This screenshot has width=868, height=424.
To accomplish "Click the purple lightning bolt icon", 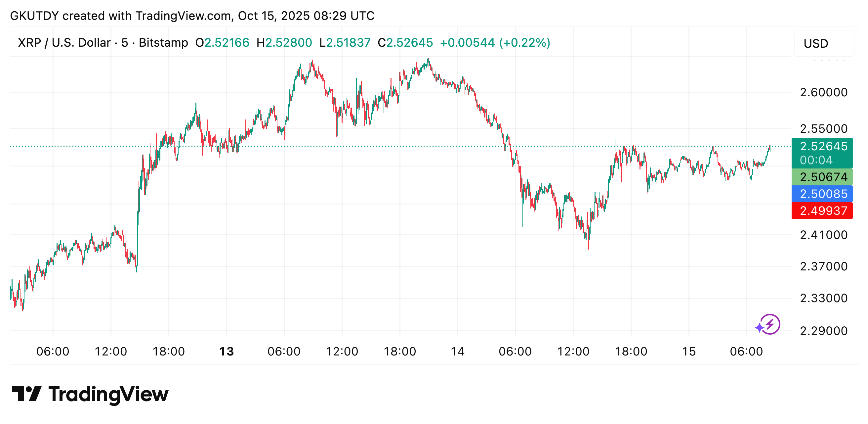I will tap(769, 324).
